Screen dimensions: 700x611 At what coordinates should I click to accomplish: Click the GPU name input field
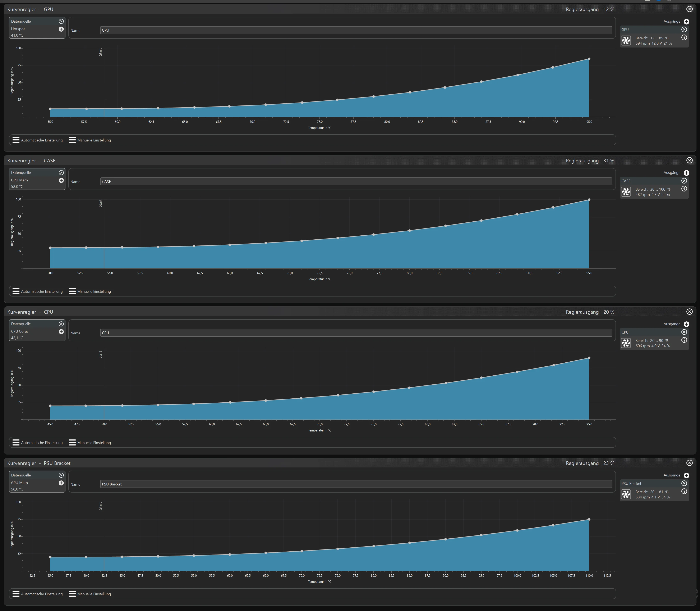coord(356,30)
